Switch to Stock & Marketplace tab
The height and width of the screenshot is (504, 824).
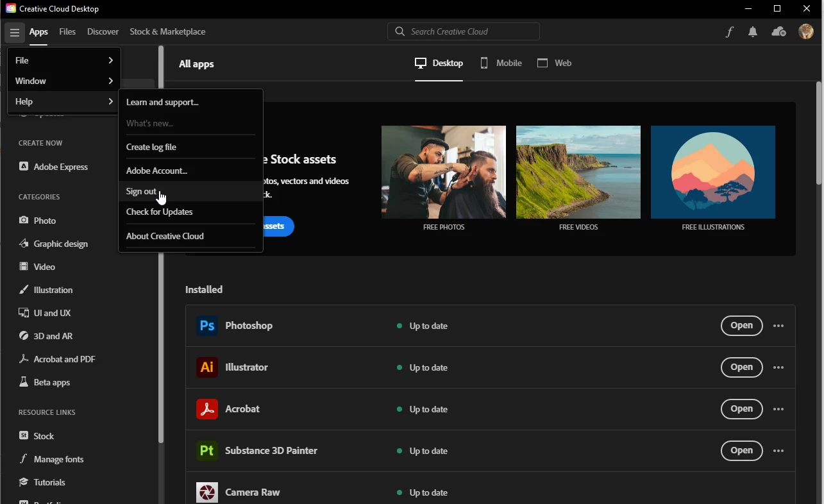pyautogui.click(x=167, y=31)
